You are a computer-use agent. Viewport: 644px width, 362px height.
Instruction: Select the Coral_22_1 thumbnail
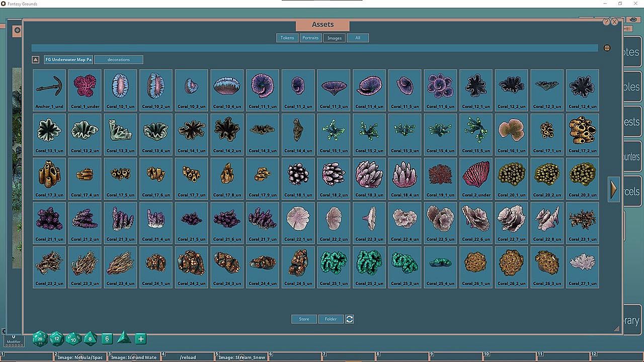click(x=298, y=223)
